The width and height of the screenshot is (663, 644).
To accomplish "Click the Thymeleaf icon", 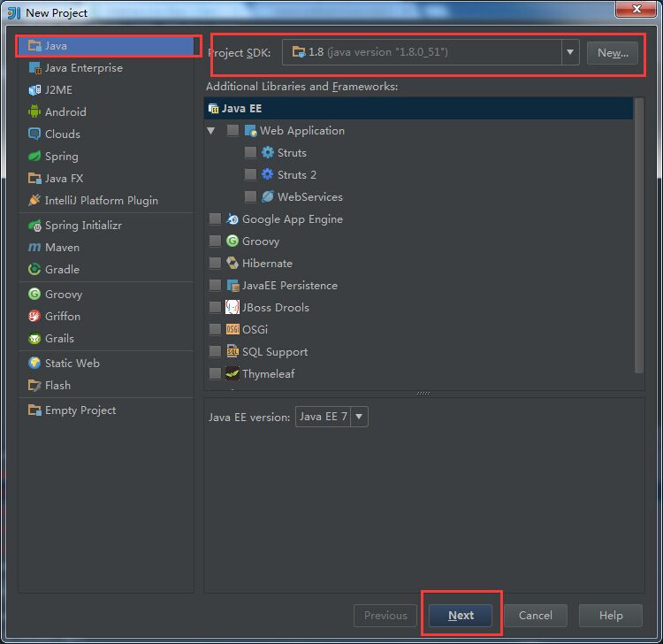I will pos(232,373).
